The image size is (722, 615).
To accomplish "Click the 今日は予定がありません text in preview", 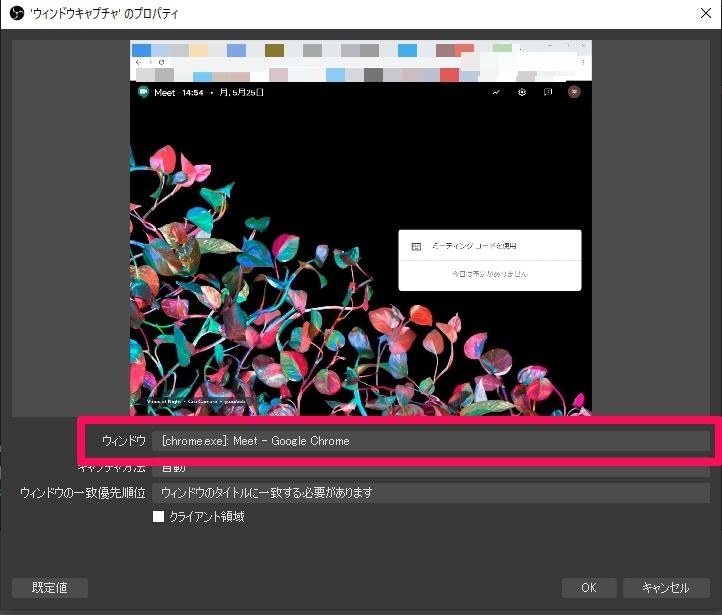I will [489, 274].
